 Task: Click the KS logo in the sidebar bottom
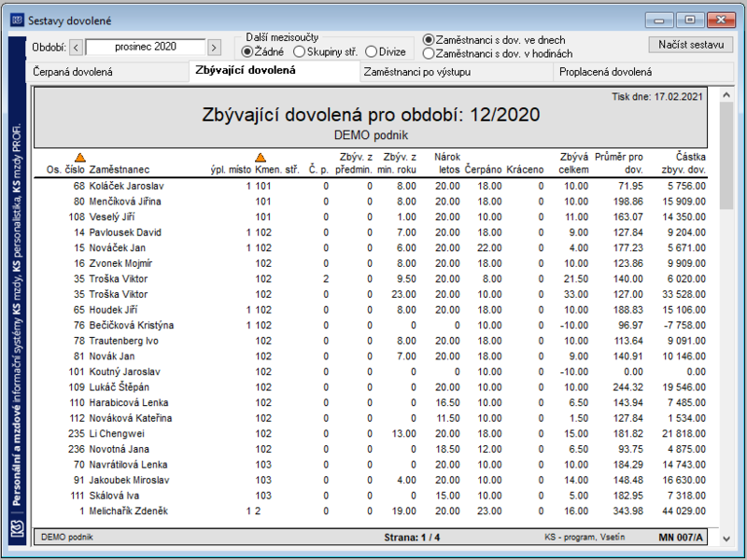click(x=17, y=528)
